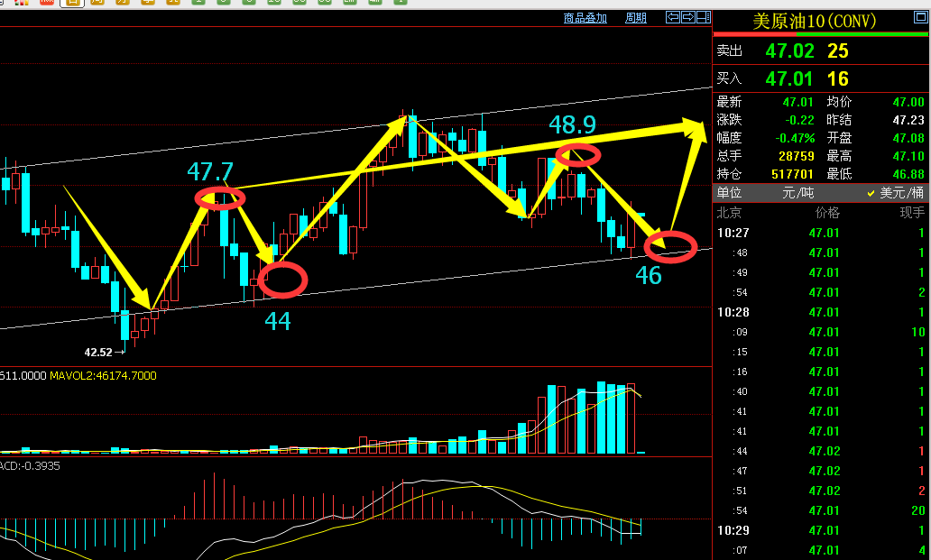Click the 昨结 value 47.23

[x=908, y=121]
